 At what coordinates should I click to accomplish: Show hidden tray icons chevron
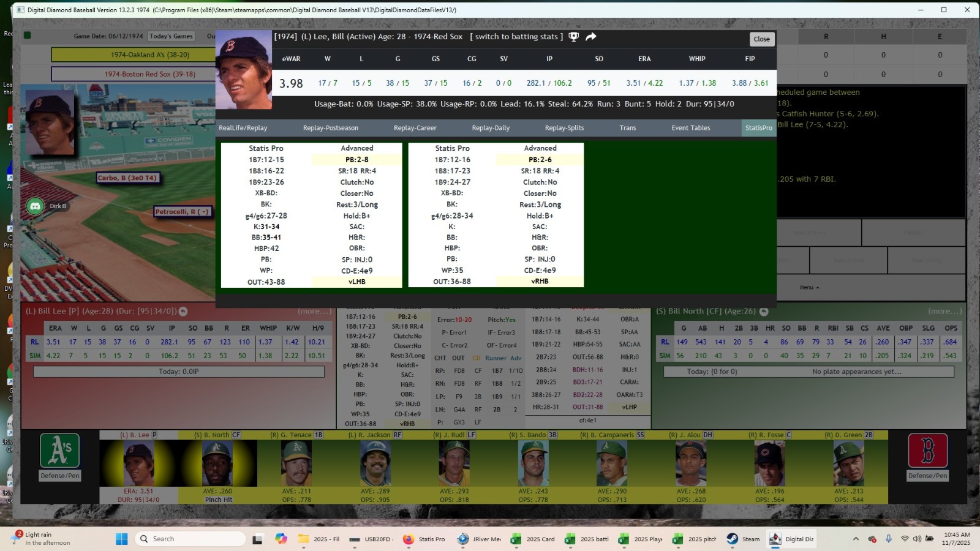[x=856, y=539]
